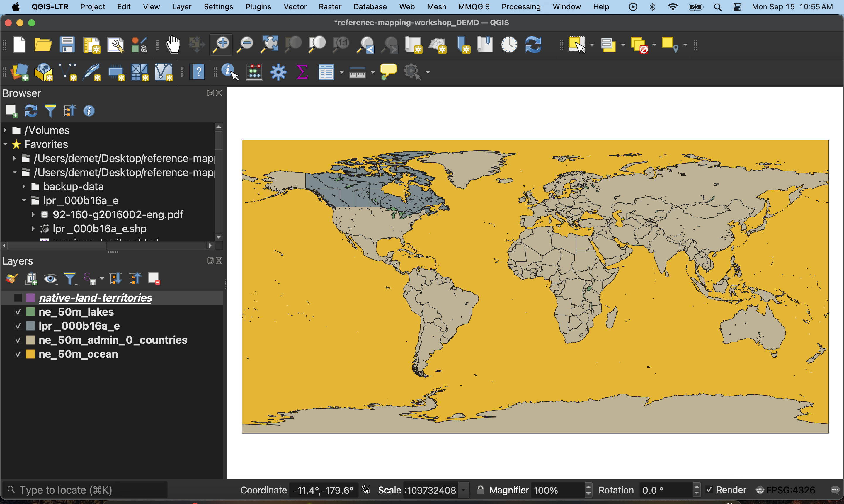Expand the /Volumes tree item
This screenshot has width=844, height=504.
point(5,130)
